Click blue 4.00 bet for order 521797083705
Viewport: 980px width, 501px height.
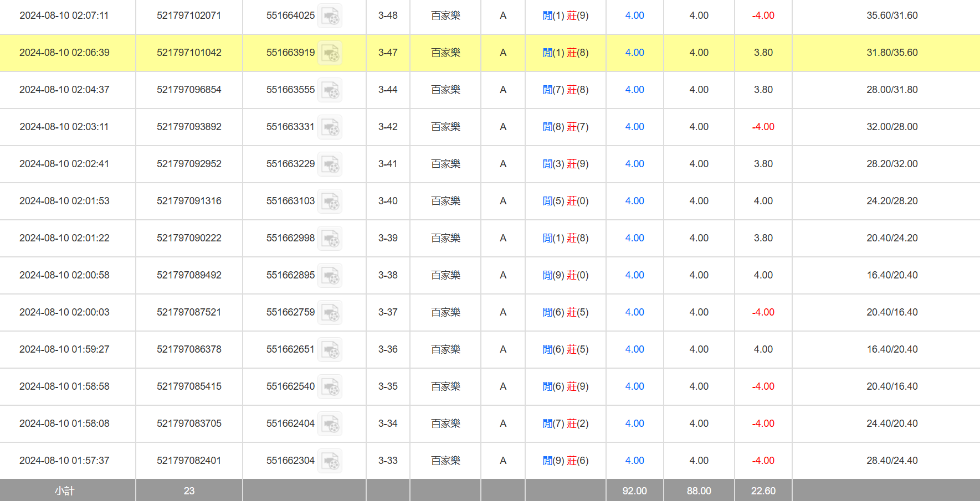634,423
